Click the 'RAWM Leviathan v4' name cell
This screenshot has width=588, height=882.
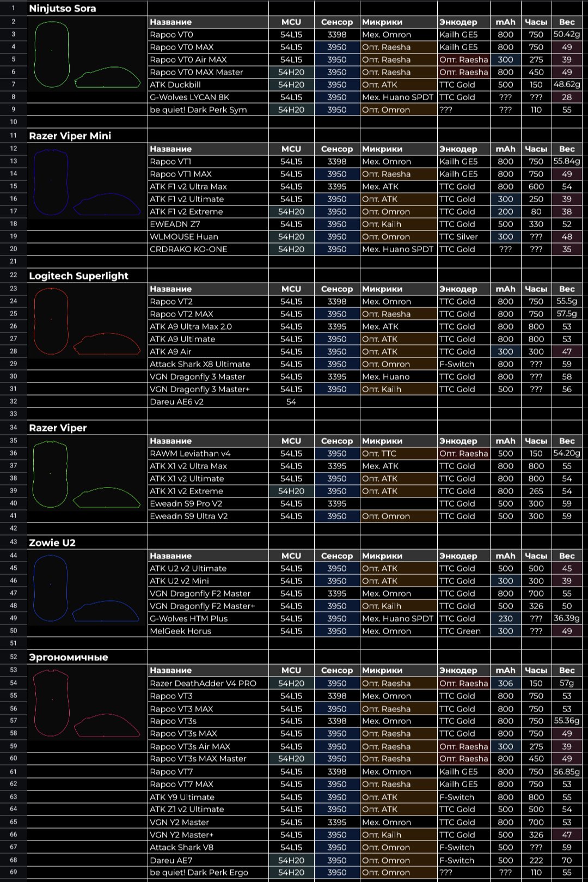(209, 453)
